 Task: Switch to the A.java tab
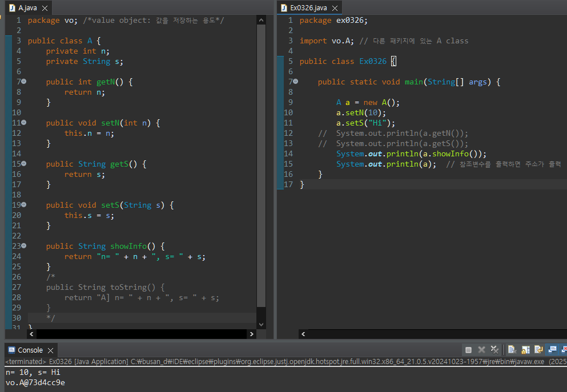[x=27, y=8]
